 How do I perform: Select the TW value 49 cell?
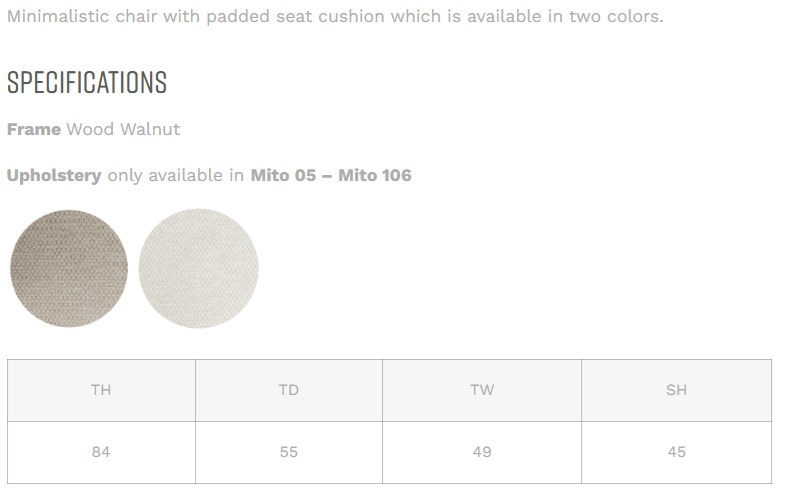[482, 452]
